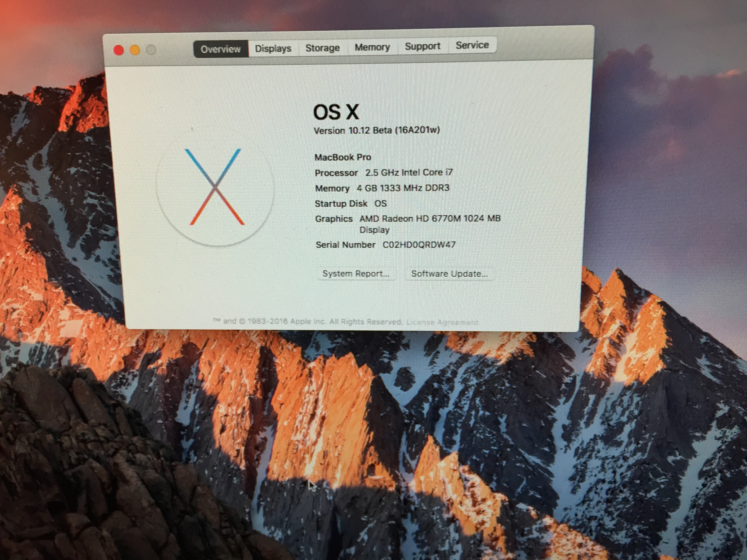Click the memory value 4 GB 1333 MHz DDR3
747x560 pixels.
403,188
